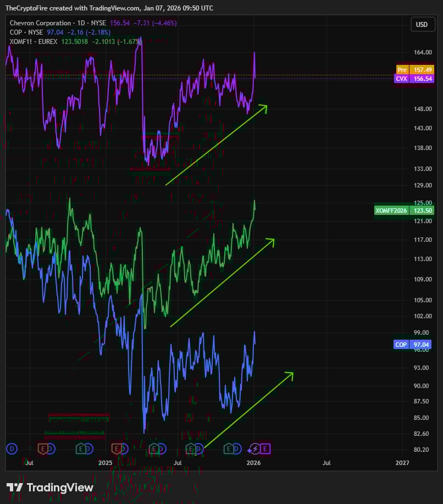Open the green earnings marker just after Jul 2025
This screenshot has width=443, height=504.
(191, 448)
